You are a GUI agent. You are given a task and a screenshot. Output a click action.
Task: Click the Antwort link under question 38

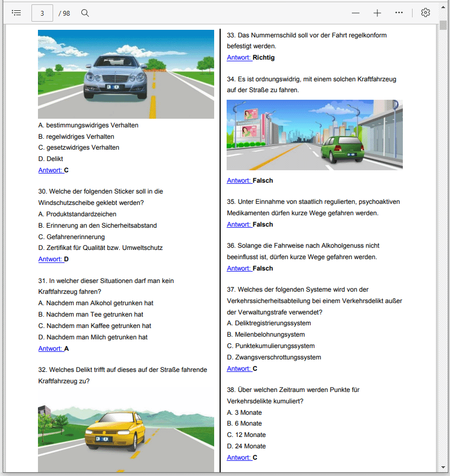(239, 458)
